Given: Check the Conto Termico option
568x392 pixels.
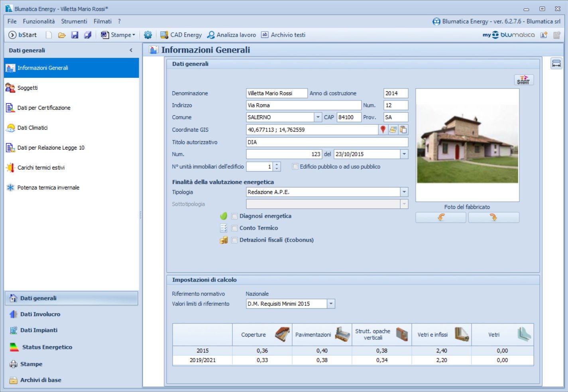Looking at the screenshot, I should [x=234, y=228].
